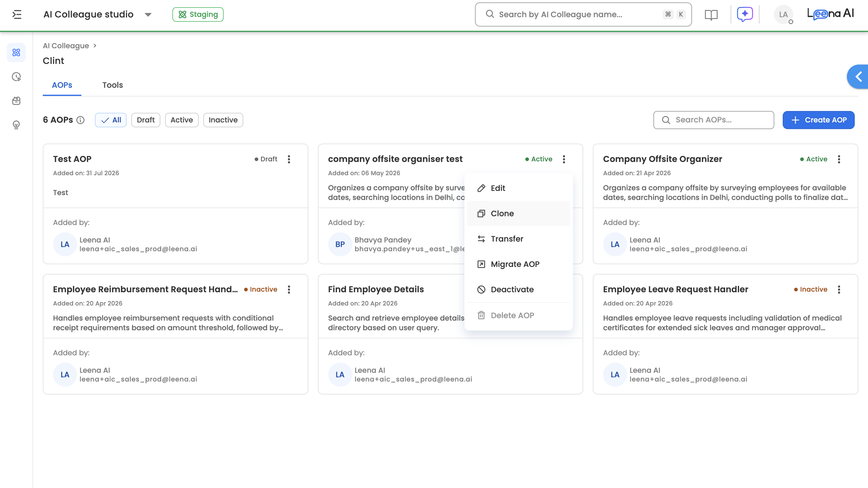Choose Migrate AOP from the context menu
Screen dimensions: 868x488
coord(518,264)
